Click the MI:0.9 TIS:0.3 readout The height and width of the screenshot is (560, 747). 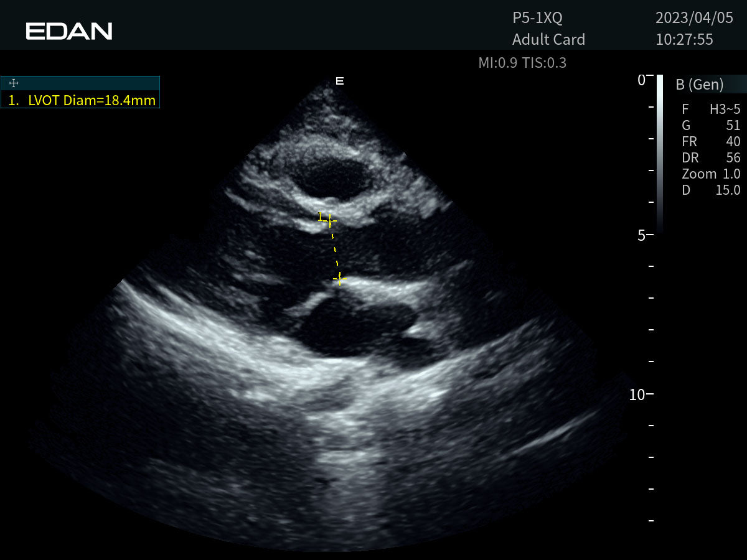[522, 63]
